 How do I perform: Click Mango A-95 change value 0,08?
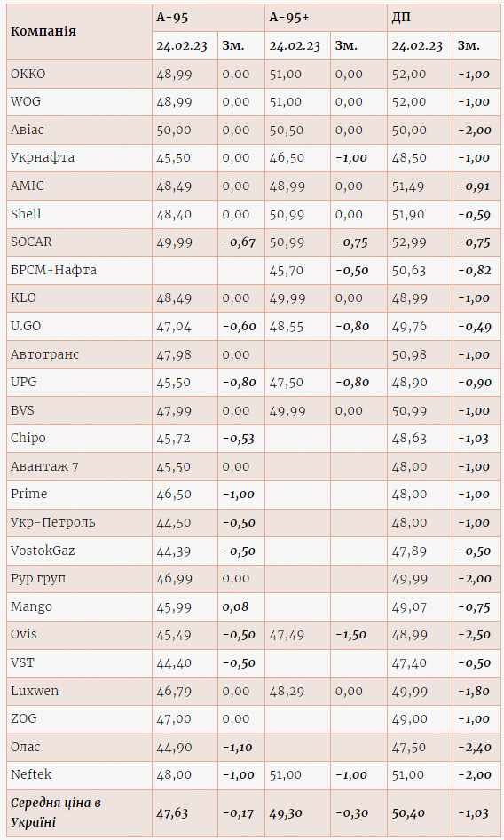[x=236, y=607]
